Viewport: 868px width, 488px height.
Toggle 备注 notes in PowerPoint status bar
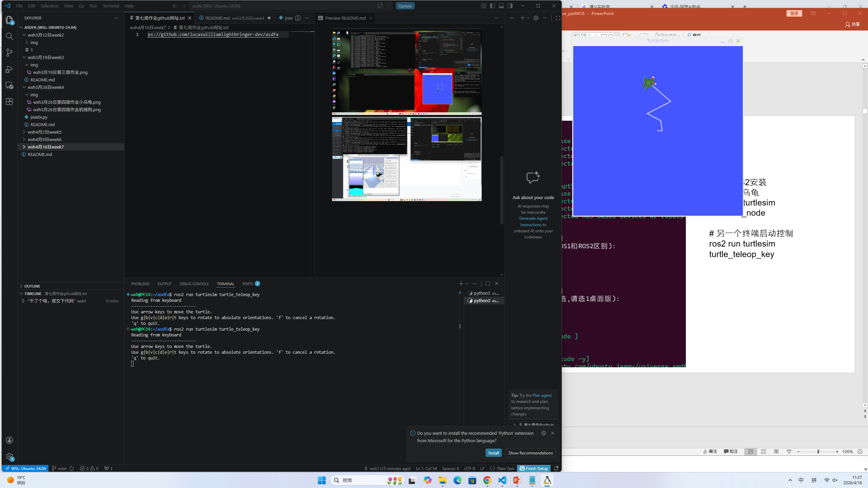710,452
